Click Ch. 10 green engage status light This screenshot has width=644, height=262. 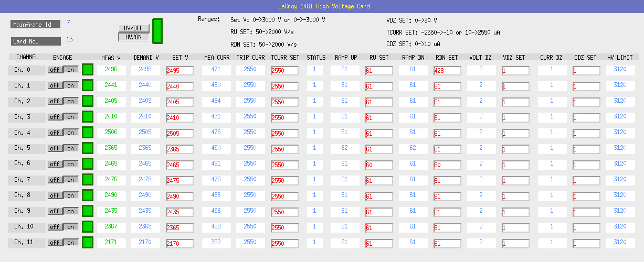pyautogui.click(x=88, y=227)
